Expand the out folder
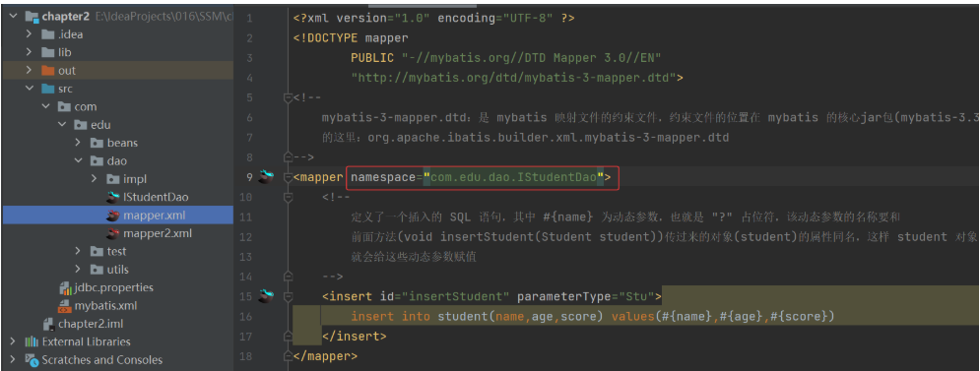This screenshot has height=371, width=980. point(30,71)
